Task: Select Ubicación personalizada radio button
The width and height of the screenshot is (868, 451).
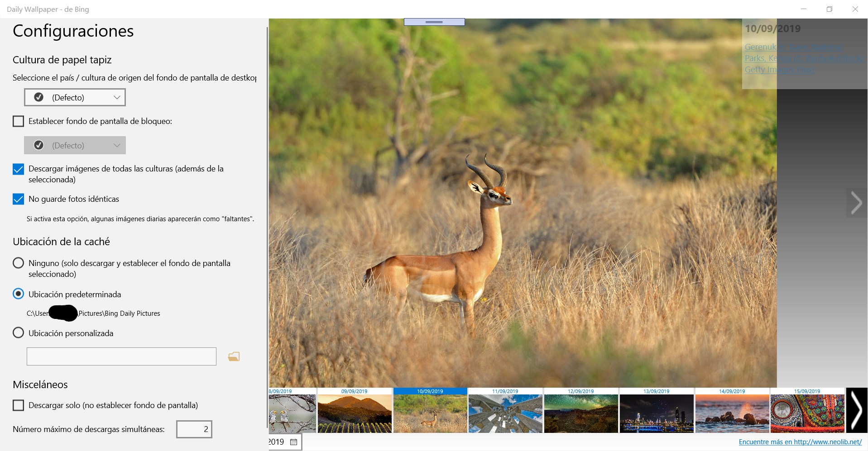Action: point(18,333)
